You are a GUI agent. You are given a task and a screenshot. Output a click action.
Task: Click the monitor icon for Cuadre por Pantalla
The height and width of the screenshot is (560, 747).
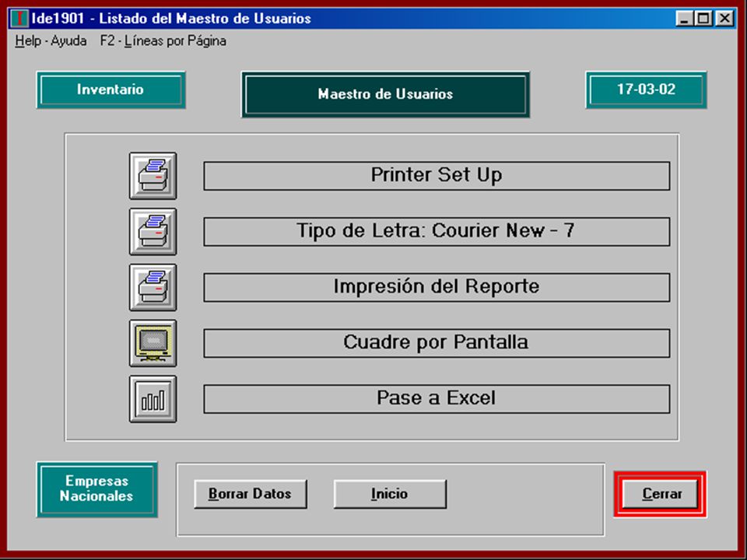pyautogui.click(x=153, y=343)
